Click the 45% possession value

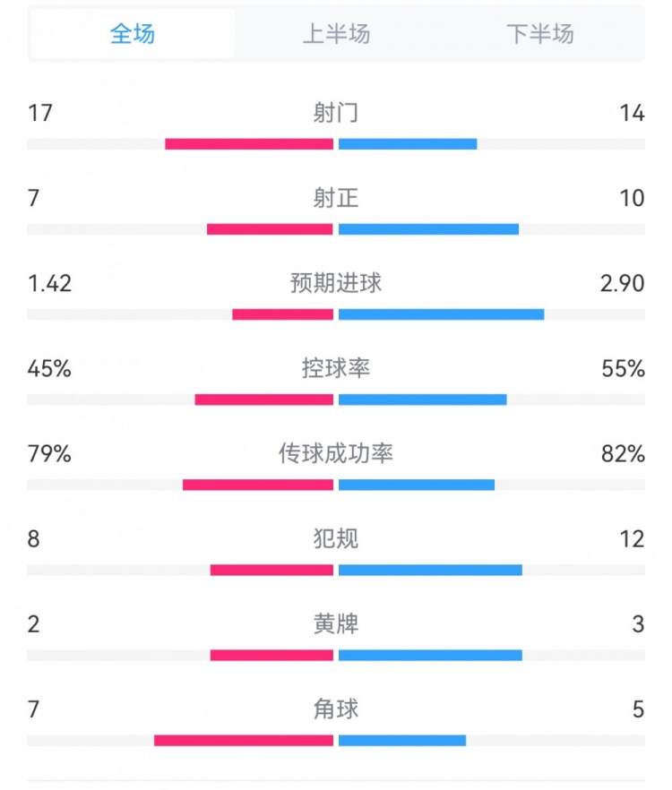click(x=49, y=369)
